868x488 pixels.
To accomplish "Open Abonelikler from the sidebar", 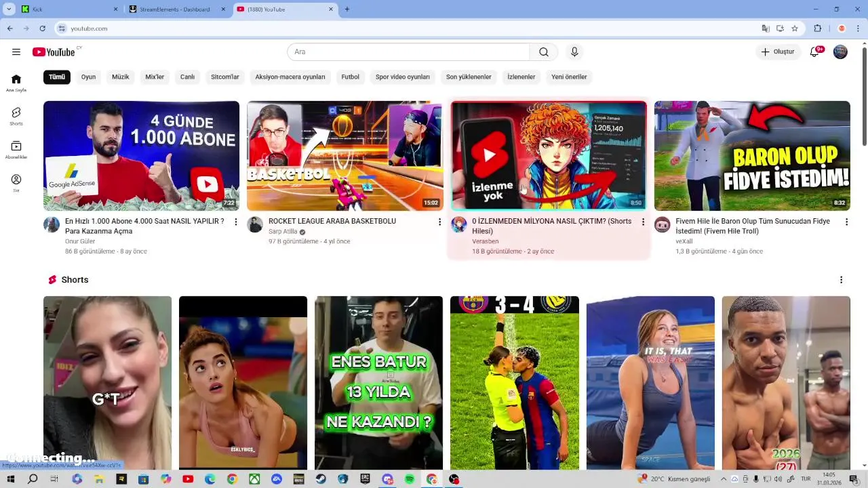I will click(16, 150).
